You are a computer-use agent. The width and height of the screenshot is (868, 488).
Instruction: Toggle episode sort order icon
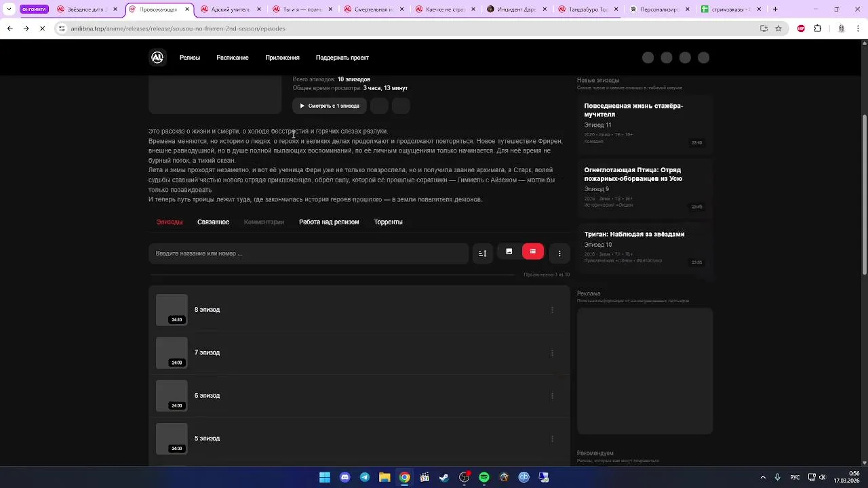pos(482,253)
